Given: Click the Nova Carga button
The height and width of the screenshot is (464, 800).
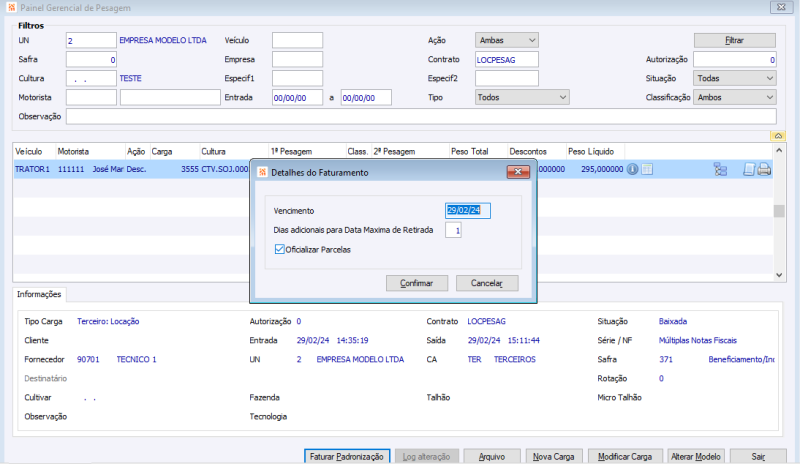Looking at the screenshot, I should click(x=554, y=456).
